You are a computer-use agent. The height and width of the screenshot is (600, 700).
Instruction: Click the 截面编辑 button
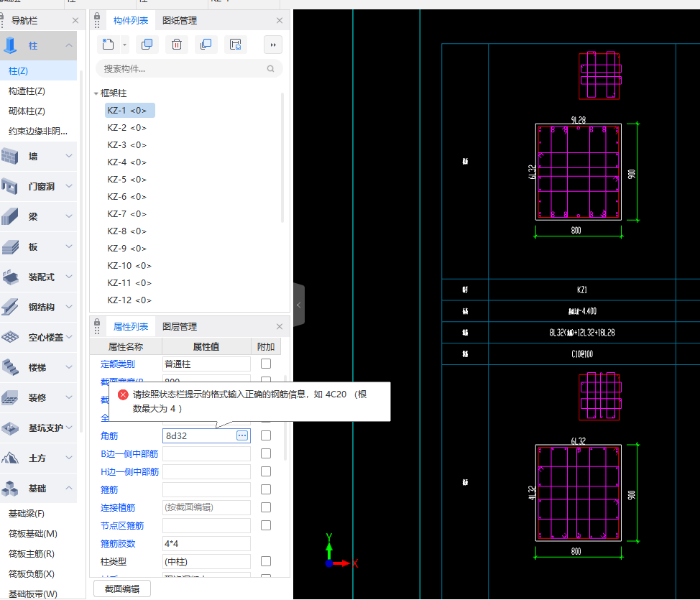point(122,589)
